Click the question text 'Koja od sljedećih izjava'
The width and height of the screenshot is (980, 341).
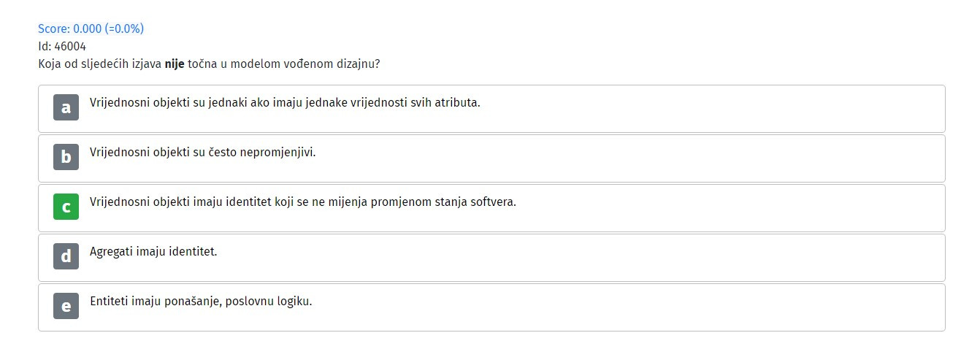click(100, 64)
